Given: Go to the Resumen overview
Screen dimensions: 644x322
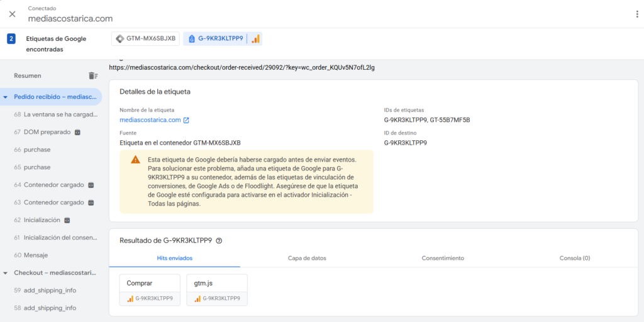Looking at the screenshot, I should click(x=28, y=75).
